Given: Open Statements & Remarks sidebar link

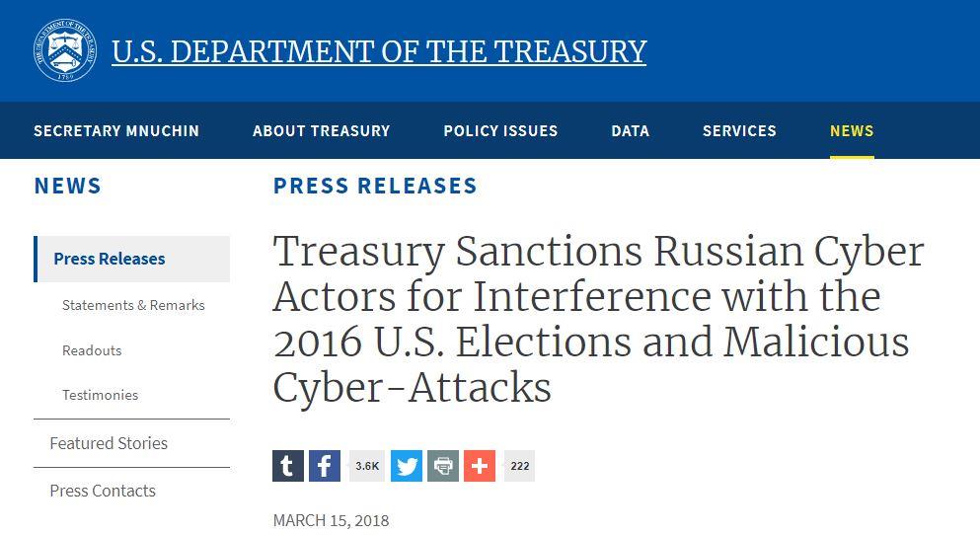Looking at the screenshot, I should (133, 305).
